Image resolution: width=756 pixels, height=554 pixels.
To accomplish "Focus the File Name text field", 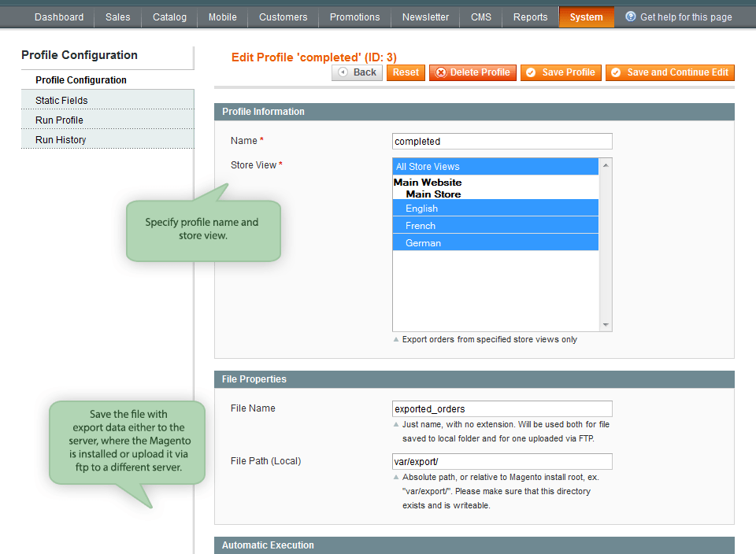I will point(502,409).
